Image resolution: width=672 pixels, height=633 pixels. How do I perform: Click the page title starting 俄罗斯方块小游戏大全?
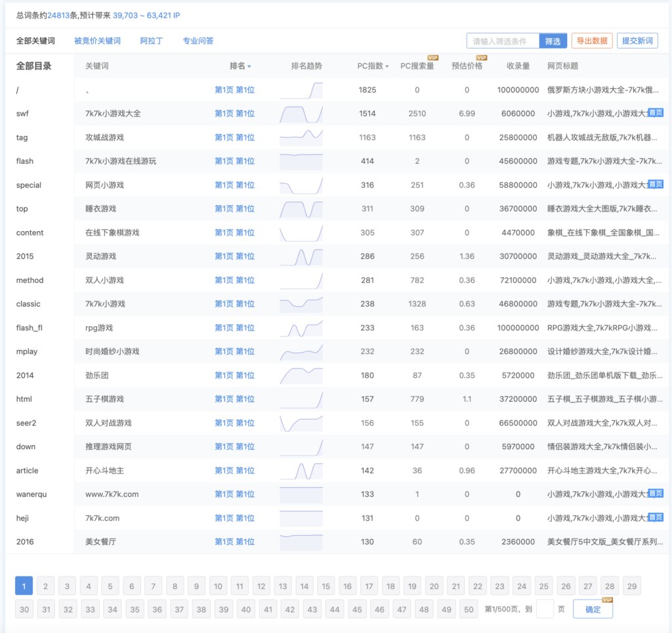602,90
